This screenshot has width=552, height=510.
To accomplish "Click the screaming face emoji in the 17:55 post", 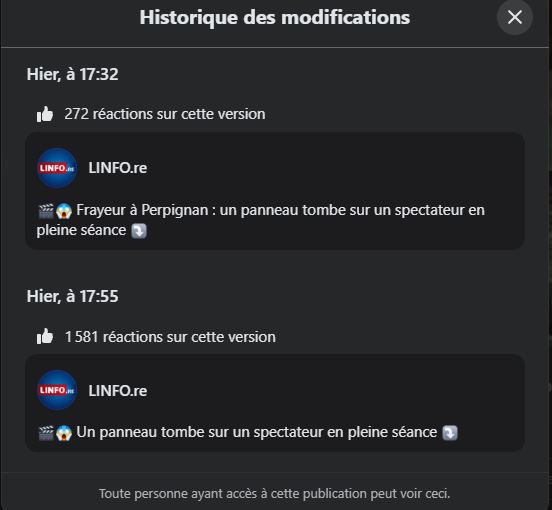I will pyautogui.click(x=64, y=433).
